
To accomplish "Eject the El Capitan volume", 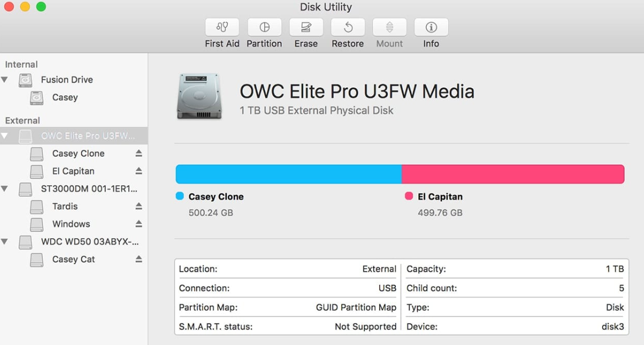I will pos(139,171).
